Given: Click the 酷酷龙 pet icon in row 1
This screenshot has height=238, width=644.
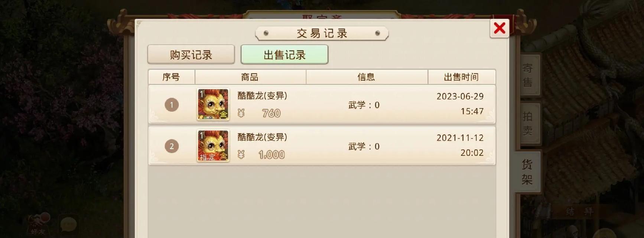Looking at the screenshot, I should tap(213, 104).
